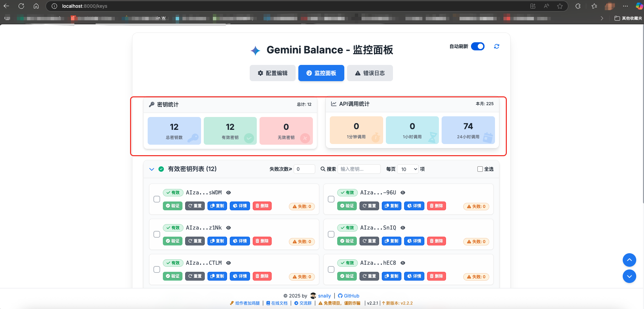Check the 全选 checkbox
644x309 pixels.
[480, 169]
